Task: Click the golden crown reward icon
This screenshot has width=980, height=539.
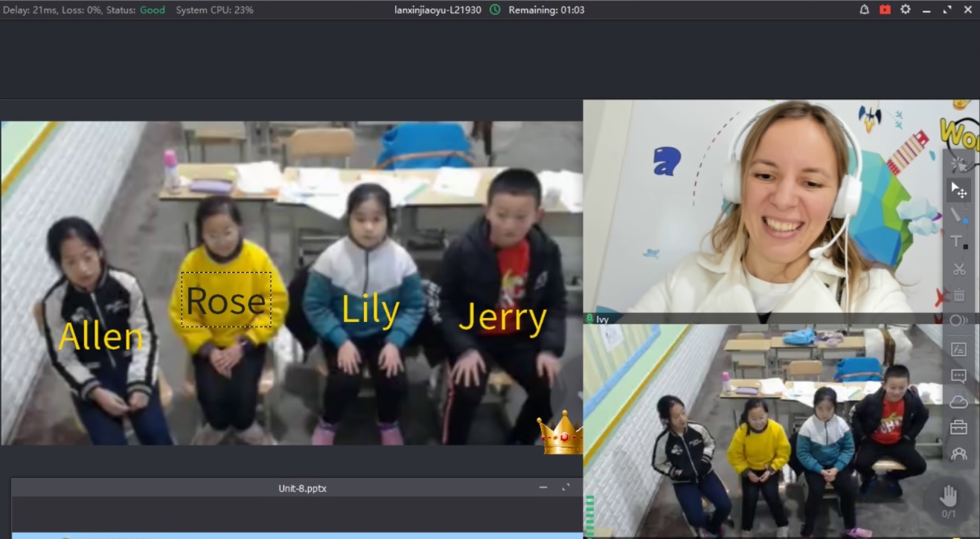Action: [x=560, y=433]
